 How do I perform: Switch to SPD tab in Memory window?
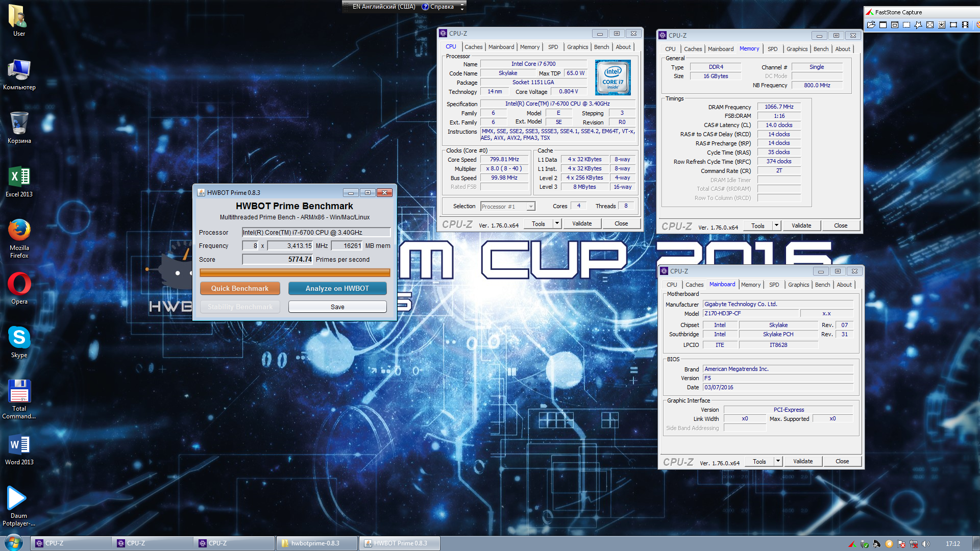772,49
